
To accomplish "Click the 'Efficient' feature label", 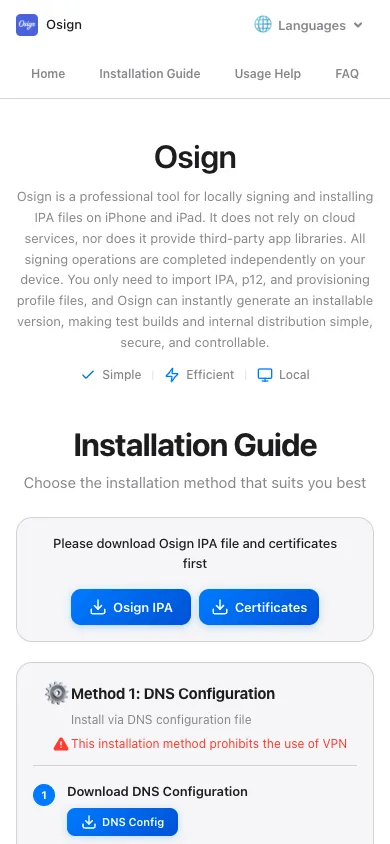I will [x=210, y=375].
